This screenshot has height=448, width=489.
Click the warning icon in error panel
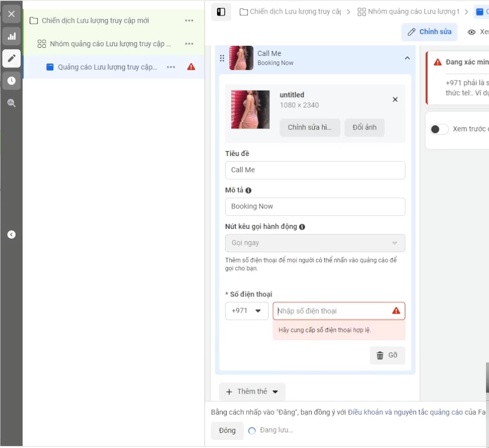[438, 62]
